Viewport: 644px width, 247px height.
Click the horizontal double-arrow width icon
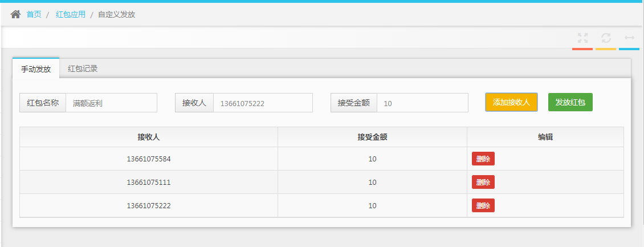pyautogui.click(x=629, y=38)
